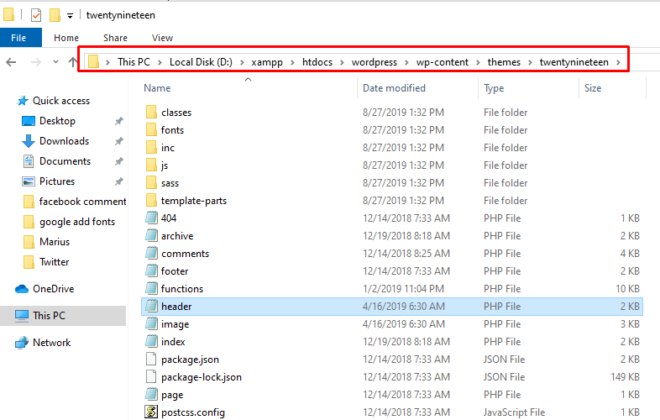Screen dimensions: 660x420
Task: Sort files by Name column
Action: coord(157,88)
